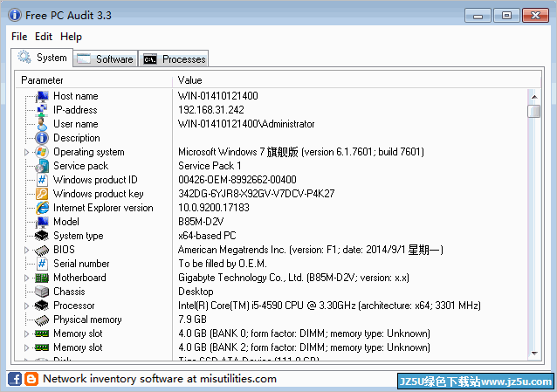Expand the Motherboard tree node
The height and width of the screenshot is (392, 557).
(x=27, y=278)
